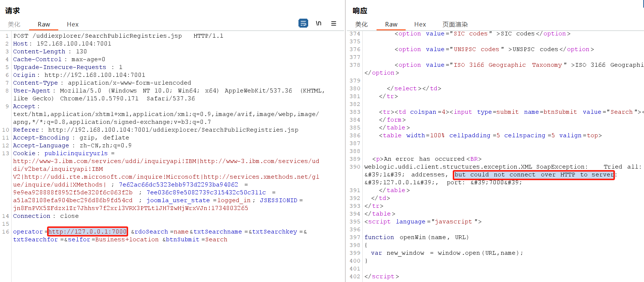Select the request Raw tab
The width and height of the screenshot is (644, 282).
pos(44,24)
